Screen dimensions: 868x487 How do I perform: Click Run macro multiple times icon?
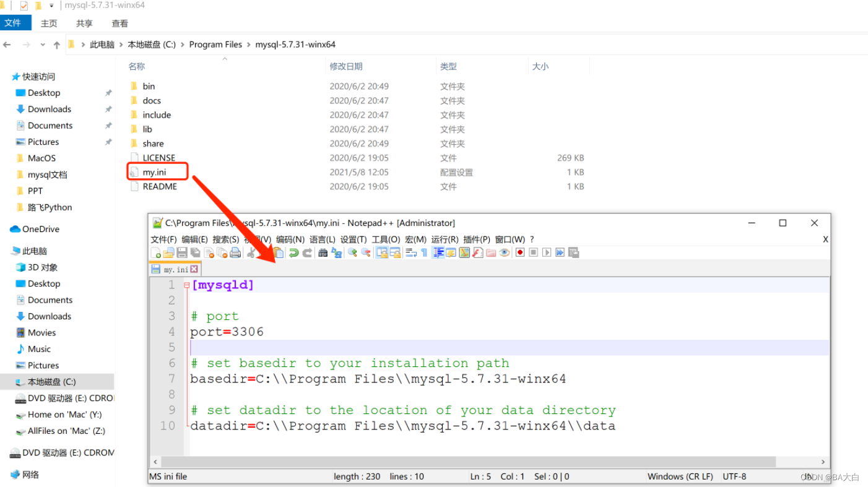560,252
